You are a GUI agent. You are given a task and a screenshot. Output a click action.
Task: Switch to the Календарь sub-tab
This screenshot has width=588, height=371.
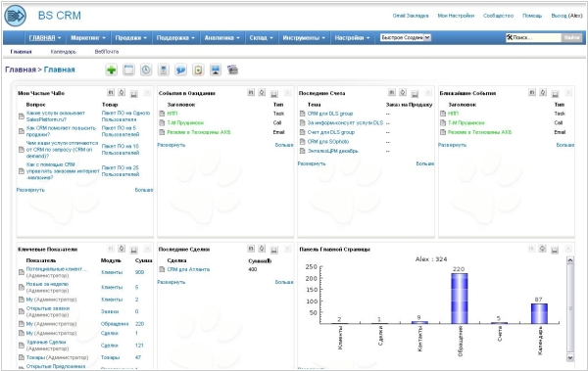pyautogui.click(x=64, y=52)
